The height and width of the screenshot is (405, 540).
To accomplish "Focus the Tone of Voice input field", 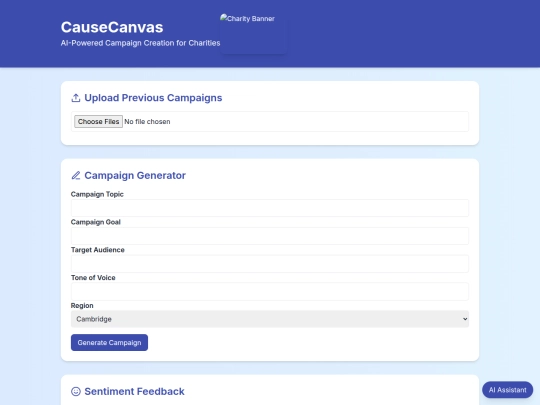I will [270, 292].
